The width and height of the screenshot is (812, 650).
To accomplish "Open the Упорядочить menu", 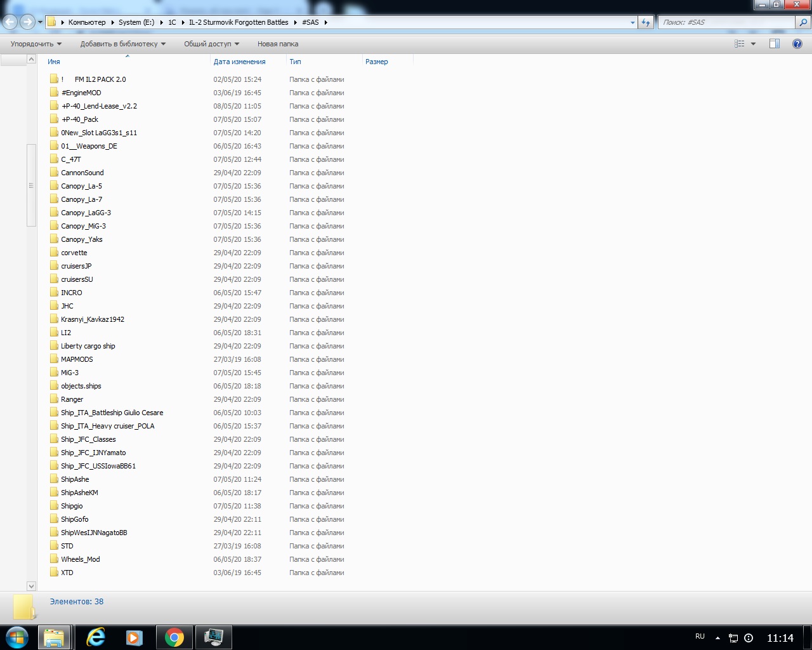I will tap(36, 44).
